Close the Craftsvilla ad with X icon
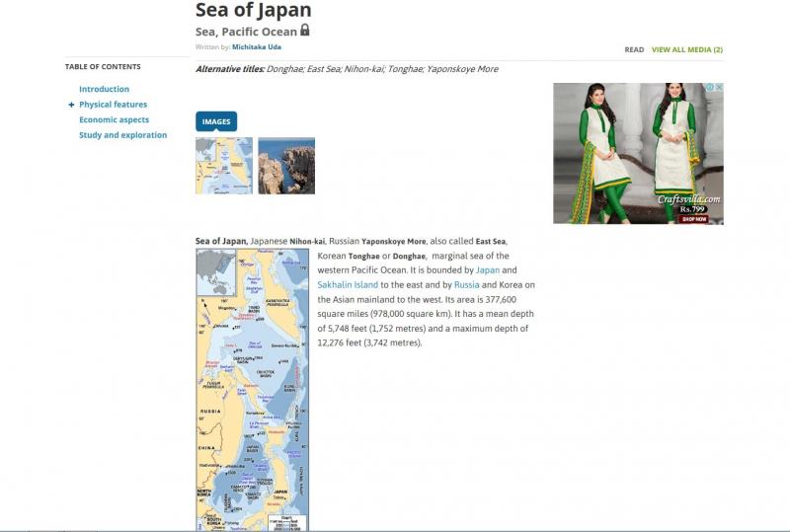The height and width of the screenshot is (532, 790). (x=719, y=88)
